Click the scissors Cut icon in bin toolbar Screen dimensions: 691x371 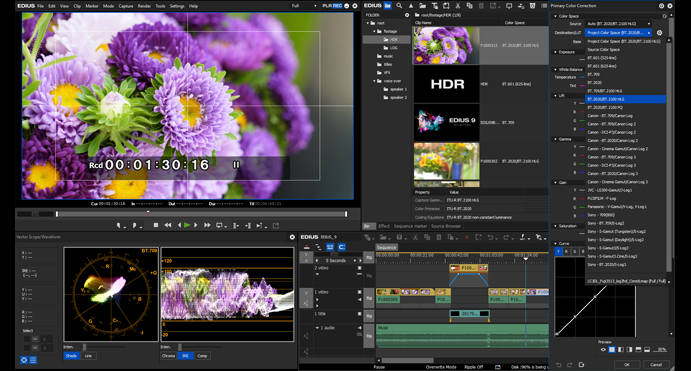coord(457,6)
